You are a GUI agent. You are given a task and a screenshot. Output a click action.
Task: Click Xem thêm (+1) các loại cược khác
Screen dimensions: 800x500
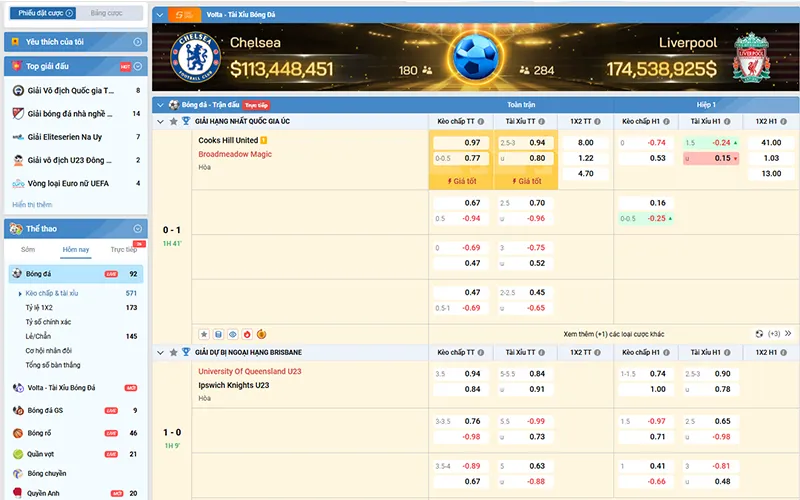coord(614,334)
